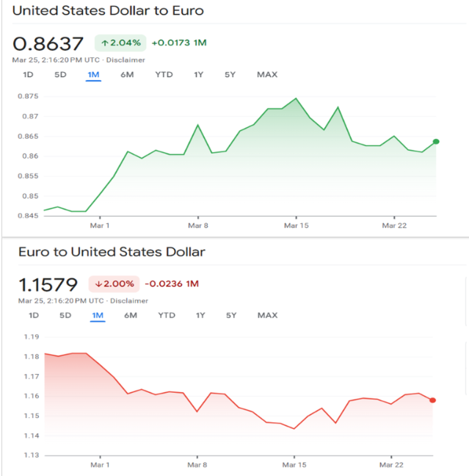The image size is (469, 476).
Task: Select 1Y range on USD to Euro chart
Action: tap(199, 74)
